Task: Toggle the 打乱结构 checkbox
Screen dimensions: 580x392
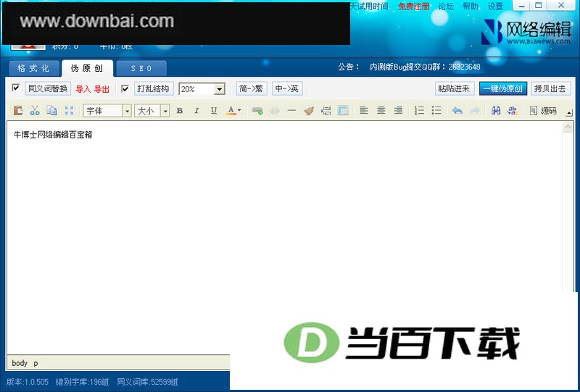Action: coord(125,88)
